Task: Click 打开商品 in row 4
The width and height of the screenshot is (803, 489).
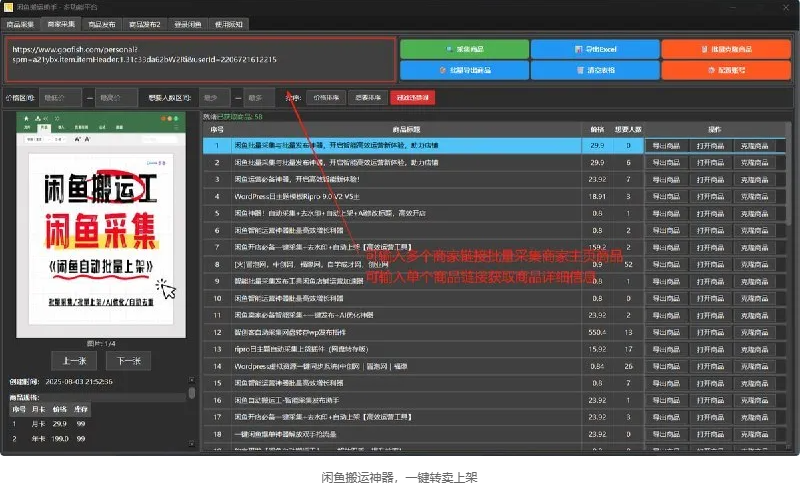Action: (710, 197)
